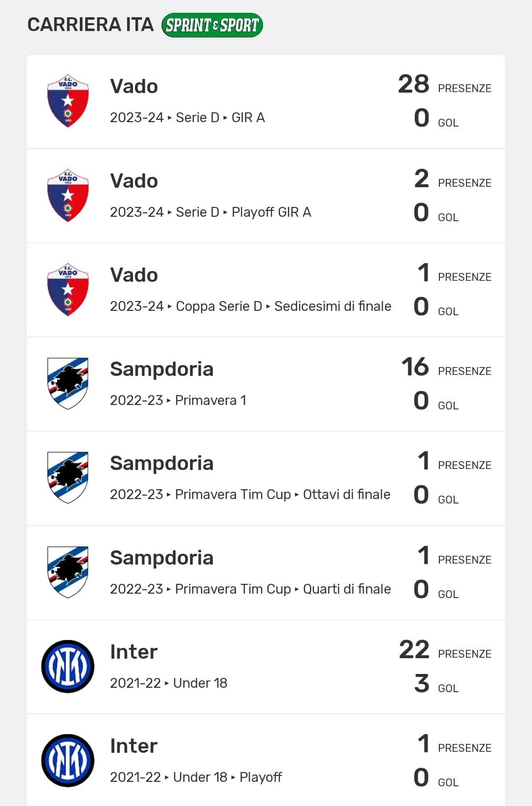Click Sampdoria crest in Quarti di finale row
This screenshot has width=532, height=806.
[x=68, y=572]
